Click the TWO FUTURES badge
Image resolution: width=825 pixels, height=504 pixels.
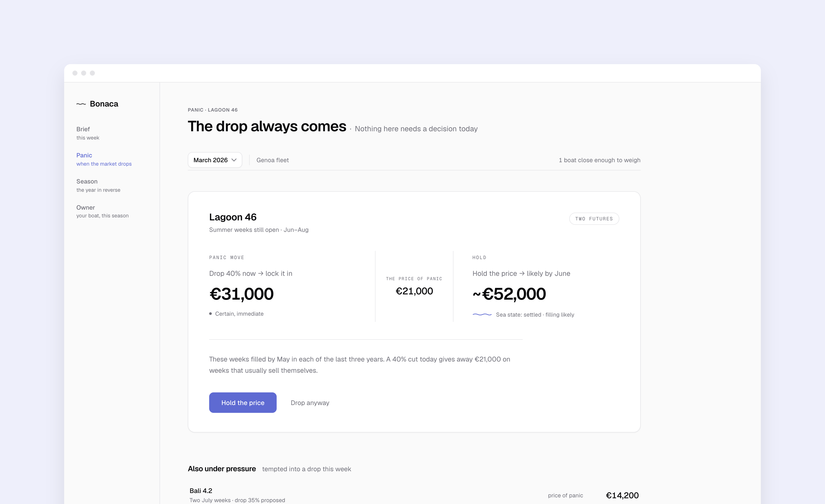(x=594, y=219)
